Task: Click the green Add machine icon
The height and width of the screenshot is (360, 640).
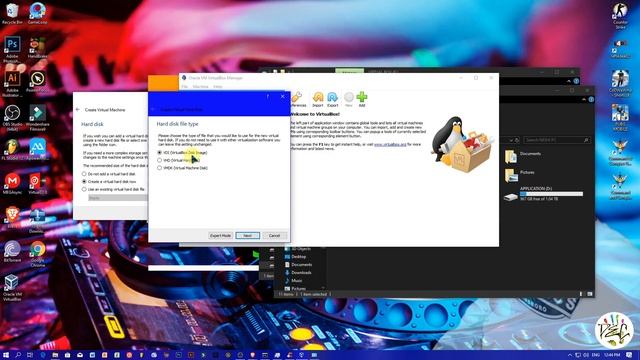Action: coord(362,99)
